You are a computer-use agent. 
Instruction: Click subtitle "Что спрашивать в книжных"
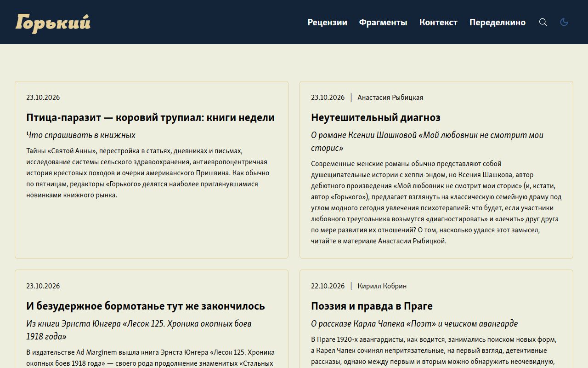pos(81,135)
